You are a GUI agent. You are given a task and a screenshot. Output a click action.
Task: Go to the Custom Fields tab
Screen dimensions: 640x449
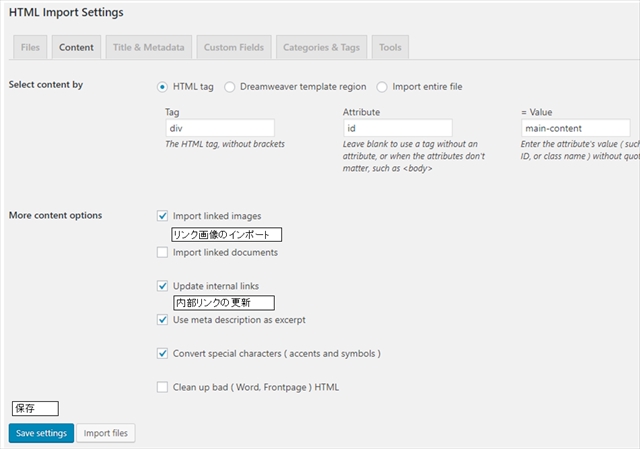pyautogui.click(x=233, y=47)
